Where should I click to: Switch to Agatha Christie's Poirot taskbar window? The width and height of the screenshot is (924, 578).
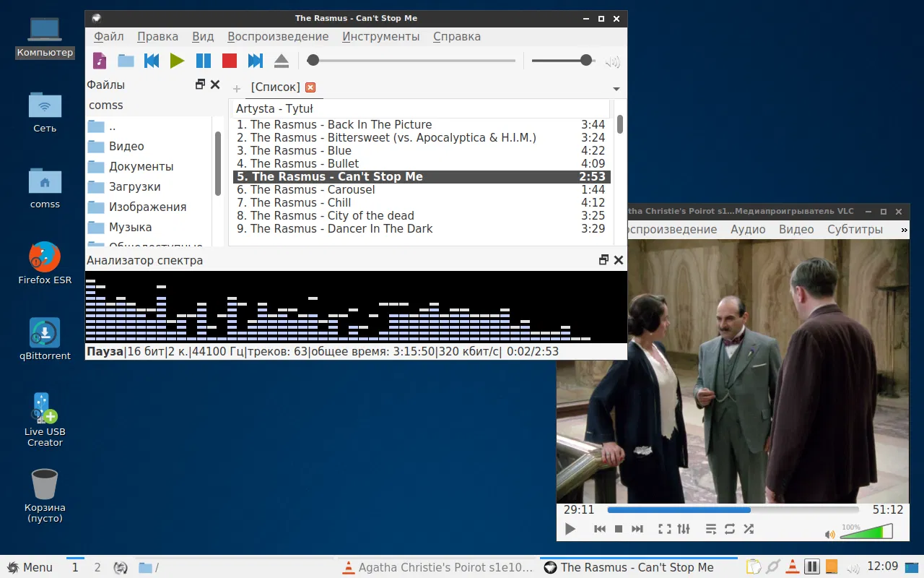point(437,567)
